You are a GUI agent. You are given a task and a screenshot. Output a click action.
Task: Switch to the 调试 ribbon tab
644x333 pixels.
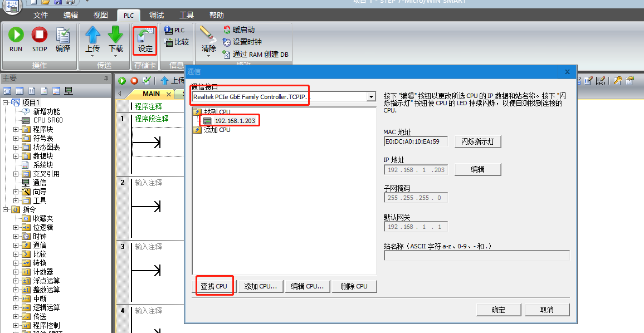157,15
